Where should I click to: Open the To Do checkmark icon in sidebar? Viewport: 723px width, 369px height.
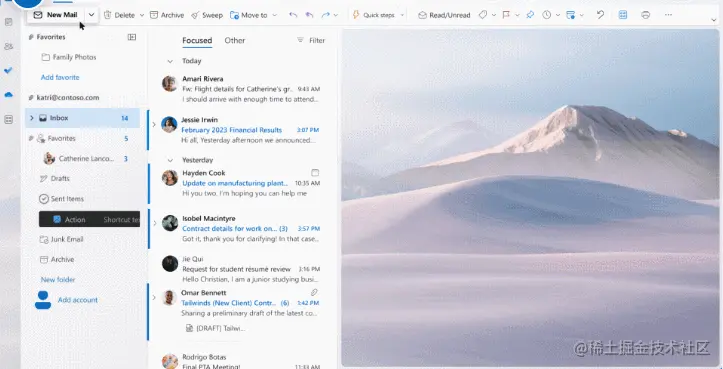click(8, 70)
